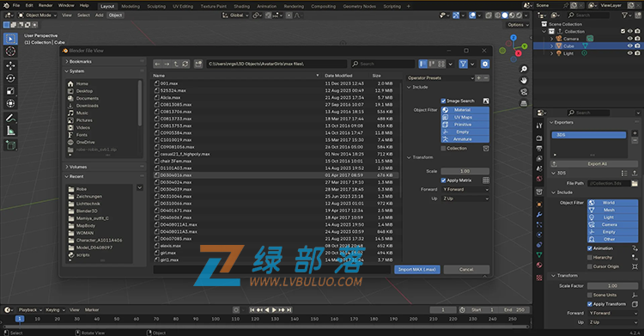Open the Object properties tab
This screenshot has height=336, width=644.
pyautogui.click(x=539, y=205)
